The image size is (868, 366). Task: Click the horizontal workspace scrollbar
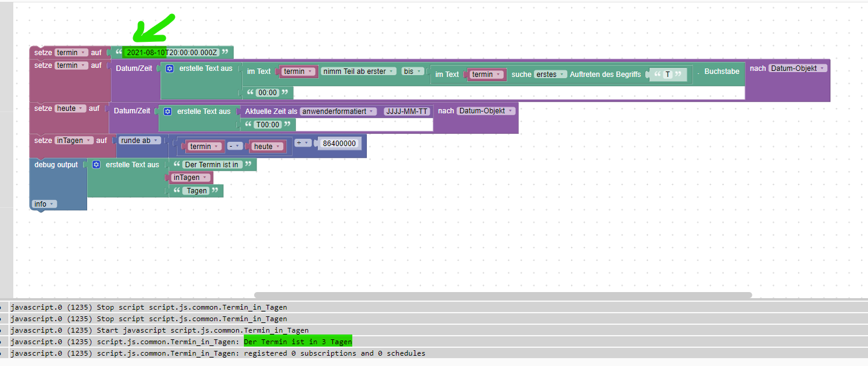click(502, 295)
